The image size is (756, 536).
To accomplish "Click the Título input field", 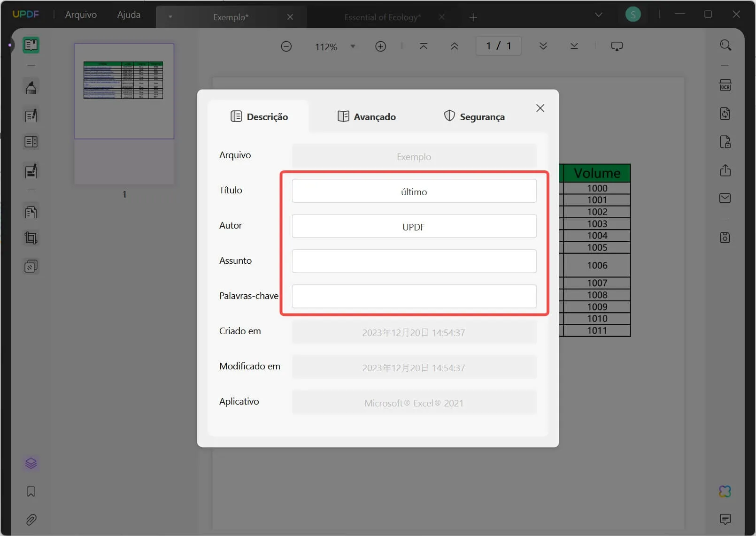I will 414,191.
